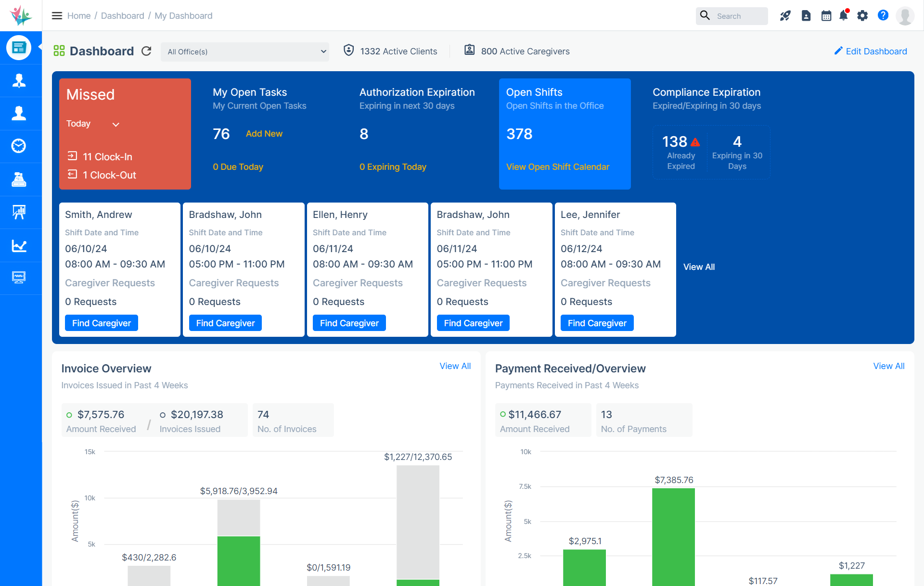Click the rocket quick-launch icon
The image size is (924, 586).
785,16
